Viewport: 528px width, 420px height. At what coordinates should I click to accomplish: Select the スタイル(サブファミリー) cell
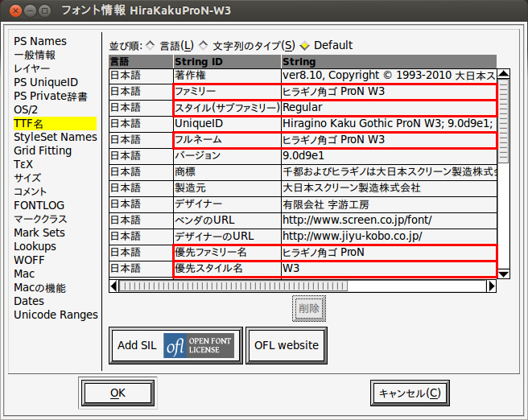[x=227, y=108]
